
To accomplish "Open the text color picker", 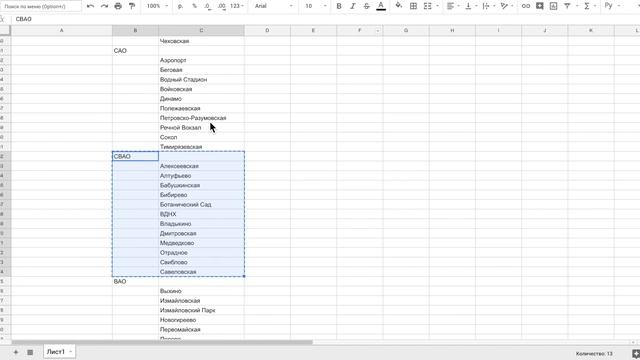I will [x=381, y=6].
